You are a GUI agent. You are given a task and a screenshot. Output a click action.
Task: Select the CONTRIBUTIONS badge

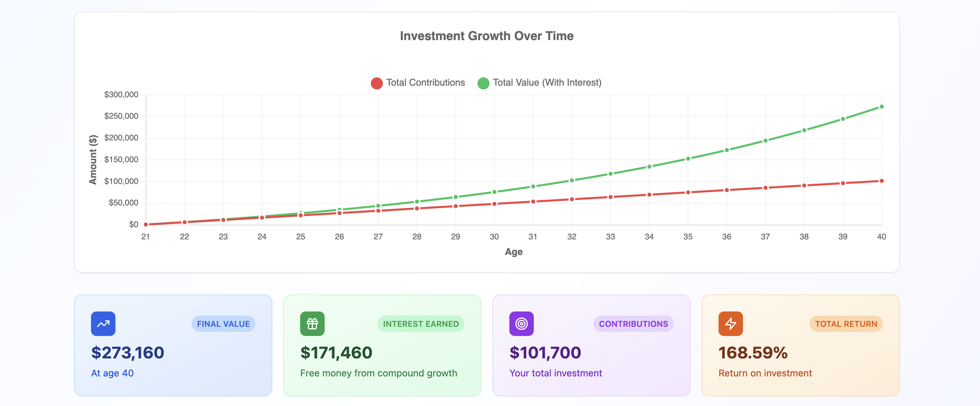point(633,324)
